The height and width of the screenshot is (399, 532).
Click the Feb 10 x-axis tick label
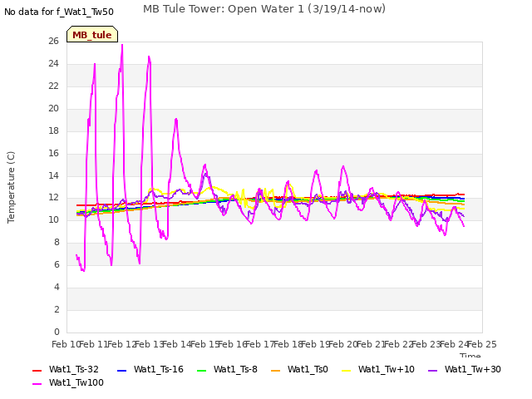65,344
